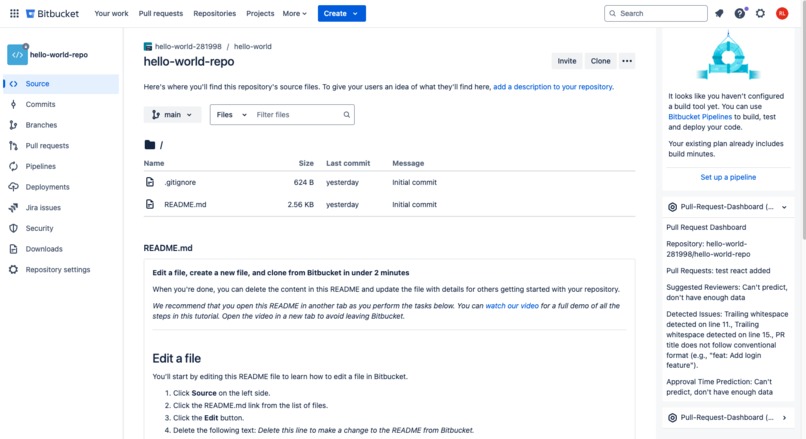Open the app switcher grid icon
The image size is (806, 439).
(14, 13)
